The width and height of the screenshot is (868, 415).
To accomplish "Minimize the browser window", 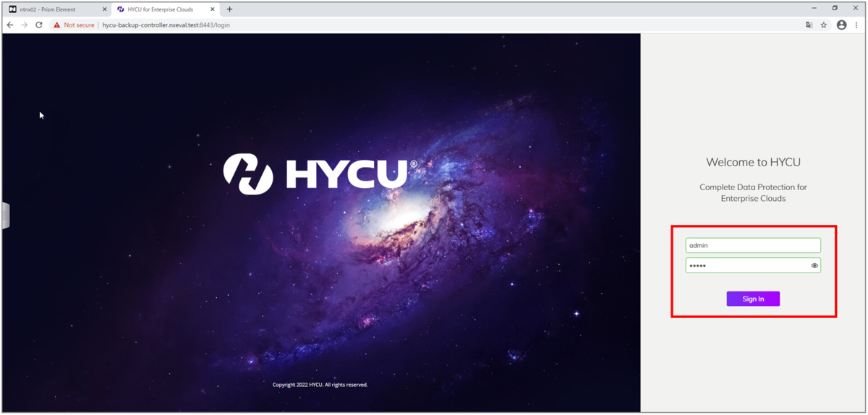I will (x=815, y=9).
